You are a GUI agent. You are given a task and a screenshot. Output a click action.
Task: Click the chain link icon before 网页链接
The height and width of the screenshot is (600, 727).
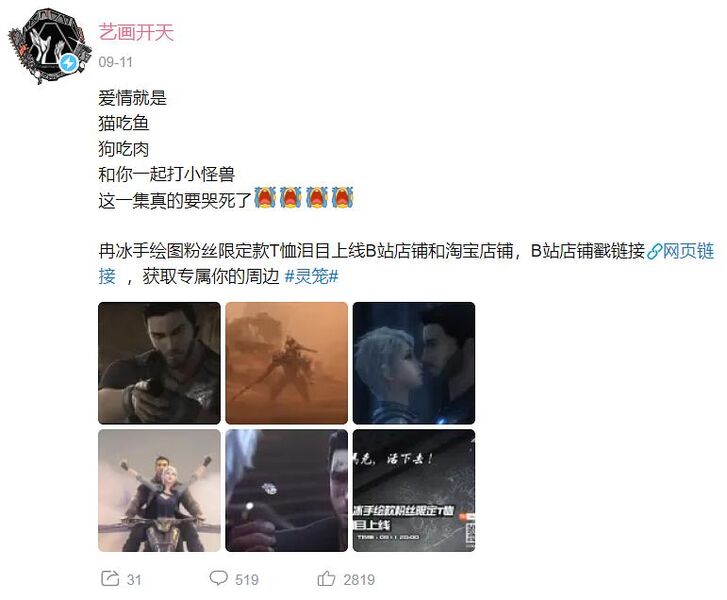click(653, 252)
